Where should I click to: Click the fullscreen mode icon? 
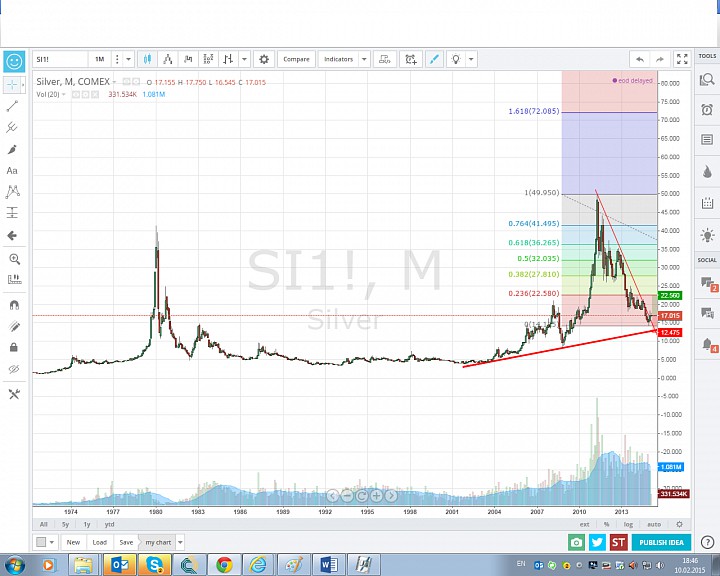click(682, 59)
